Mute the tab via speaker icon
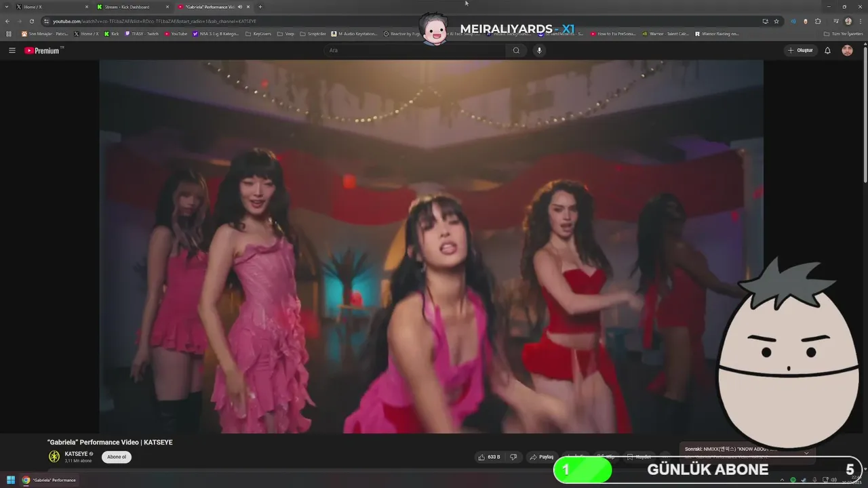 coord(240,7)
